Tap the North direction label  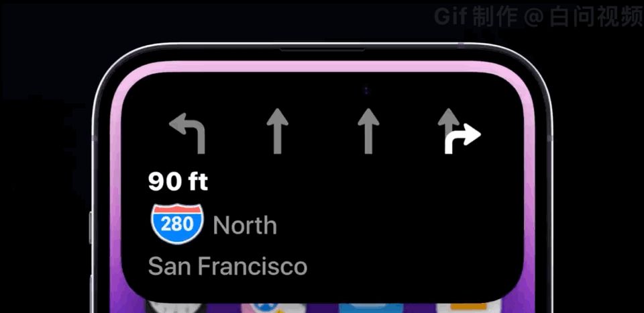(x=245, y=225)
